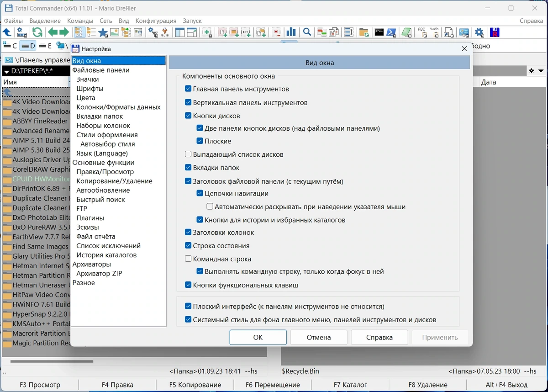The width and height of the screenshot is (548, 392).
Task: Select 'Язык (Language)' settings category
Action: click(x=102, y=153)
